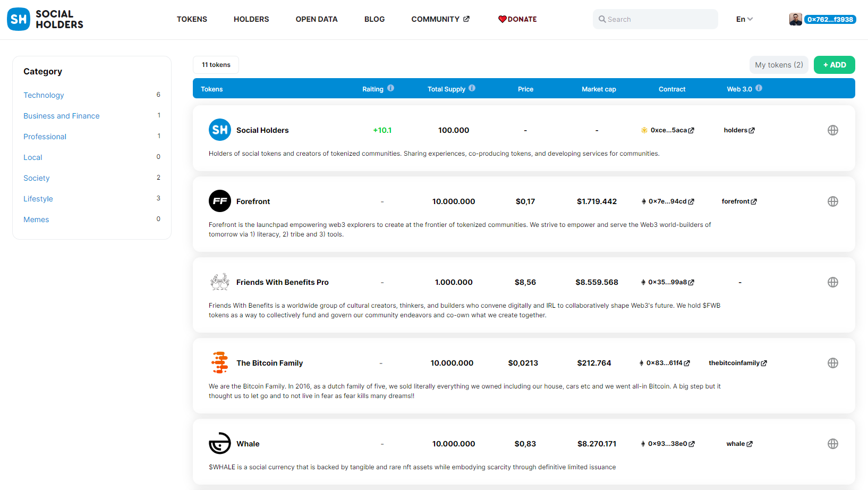Open the whale Web 3.0 link

pos(739,444)
